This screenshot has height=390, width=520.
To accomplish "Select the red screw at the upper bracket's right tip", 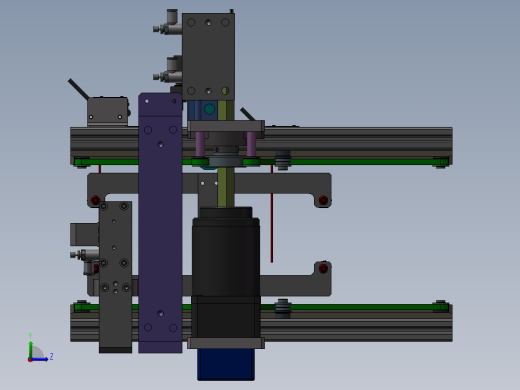I will (x=323, y=200).
